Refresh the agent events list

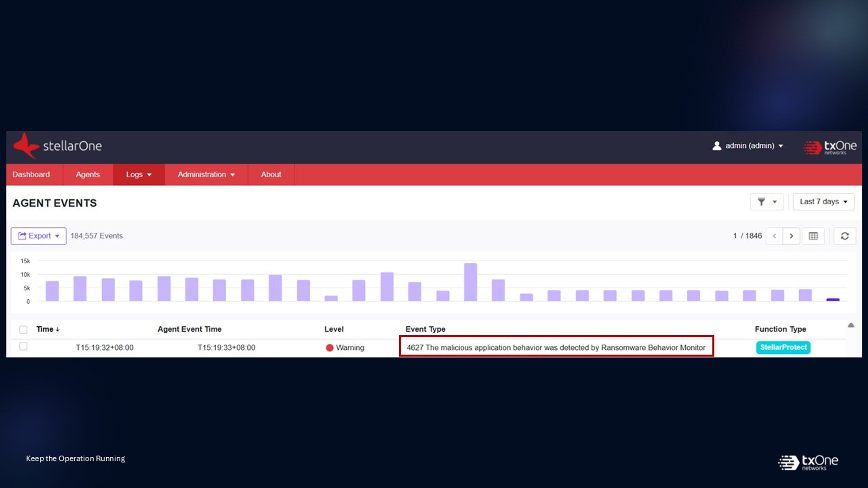point(844,236)
